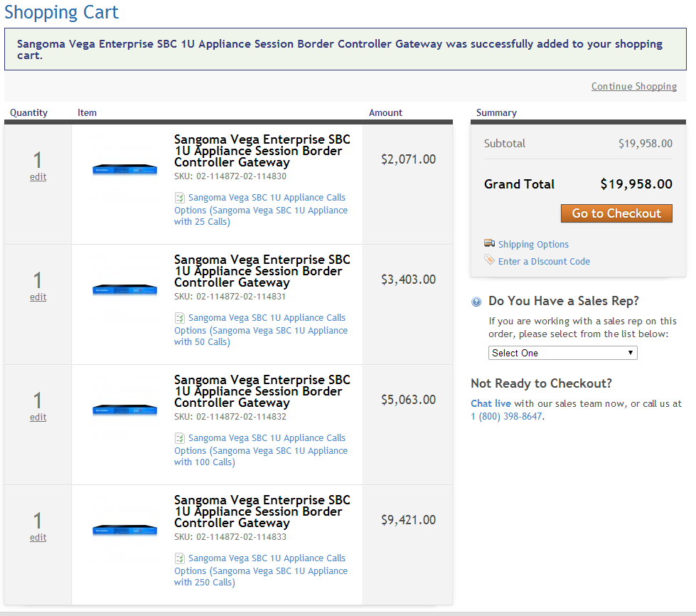Click the Grand Total value $19,958.00
696x616 pixels.
tap(636, 184)
